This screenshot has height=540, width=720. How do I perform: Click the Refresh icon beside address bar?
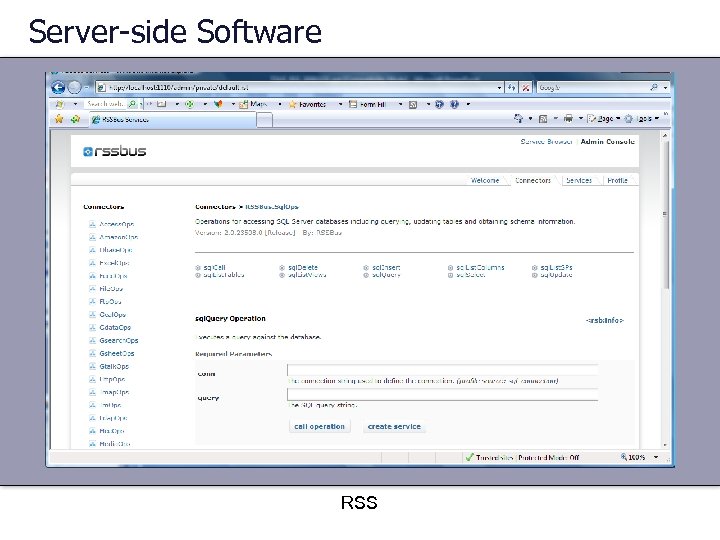click(512, 87)
